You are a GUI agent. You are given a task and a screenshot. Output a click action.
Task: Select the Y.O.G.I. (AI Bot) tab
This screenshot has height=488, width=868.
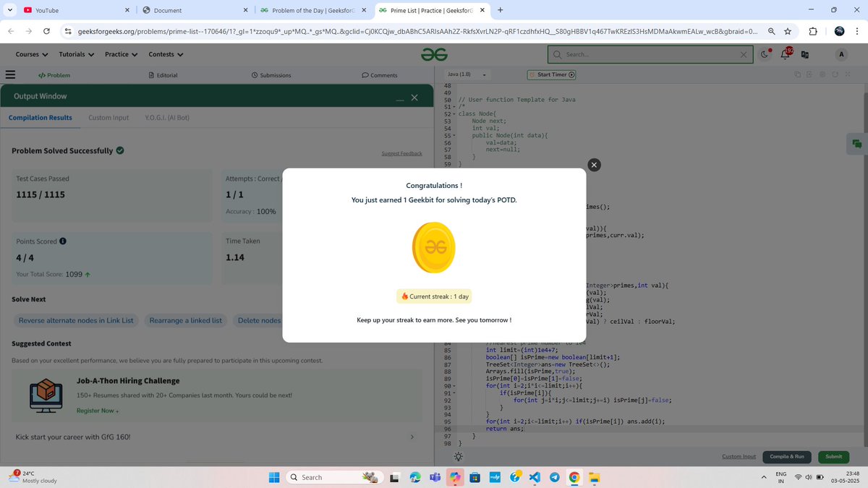coord(167,117)
